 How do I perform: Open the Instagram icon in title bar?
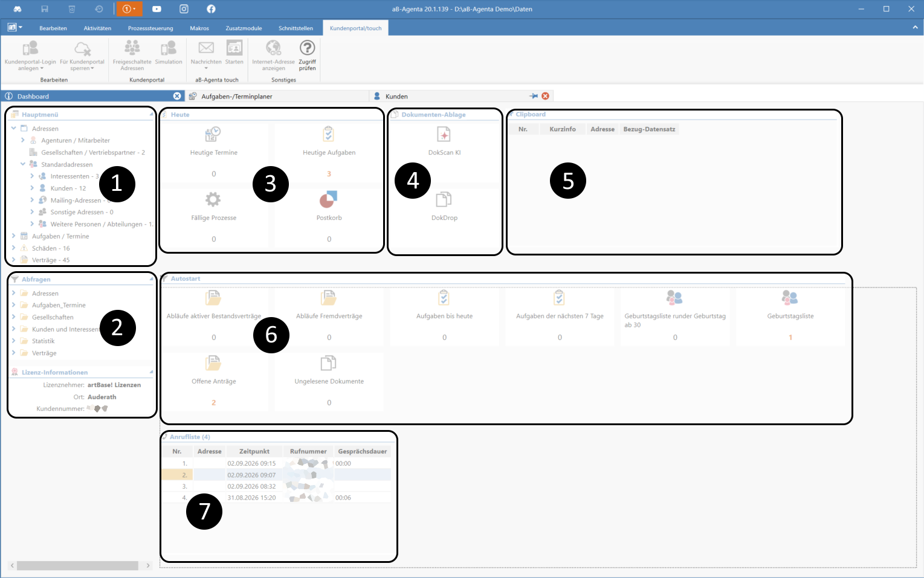[x=184, y=9]
